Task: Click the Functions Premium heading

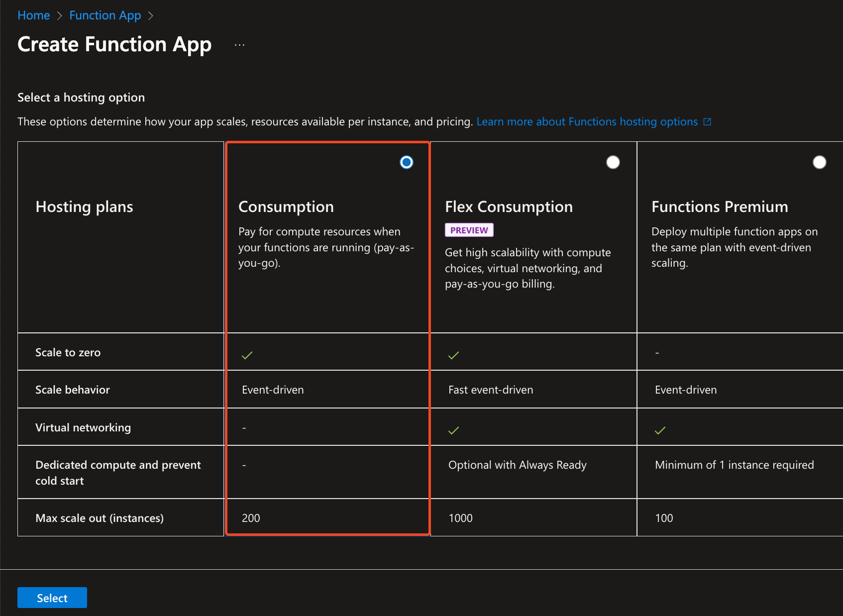Action: [x=720, y=207]
